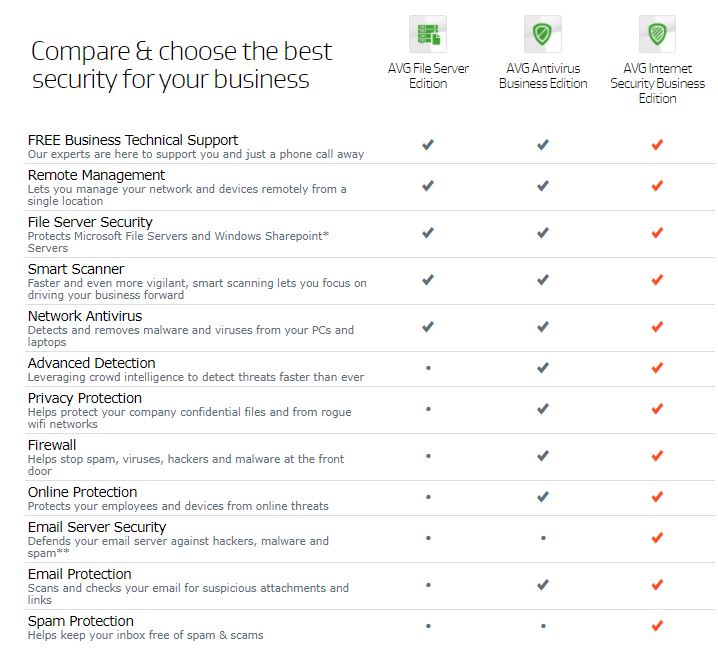Screen dimensions: 718x659
Task: Click the Network Antivirus feature heading
Action: (85, 316)
